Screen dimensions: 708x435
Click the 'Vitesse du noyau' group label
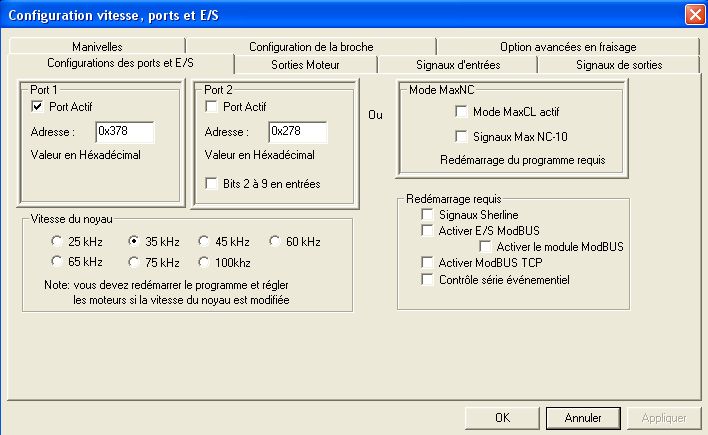coord(71,219)
